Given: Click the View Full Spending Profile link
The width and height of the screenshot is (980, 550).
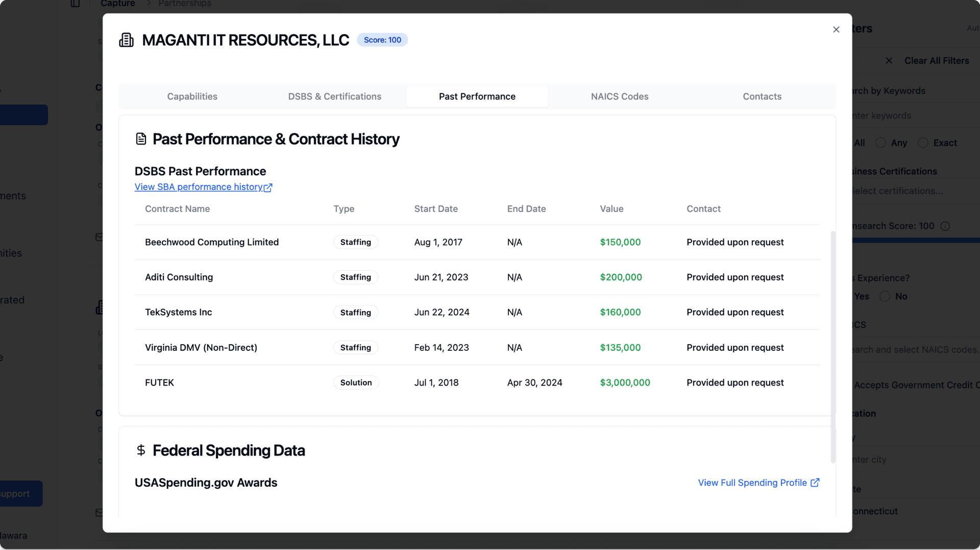Looking at the screenshot, I should pos(752,483).
